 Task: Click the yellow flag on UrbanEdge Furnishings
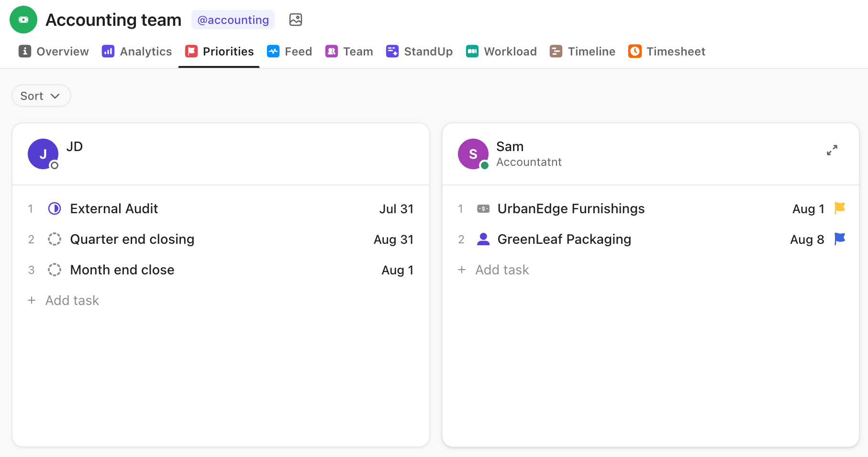pos(840,208)
